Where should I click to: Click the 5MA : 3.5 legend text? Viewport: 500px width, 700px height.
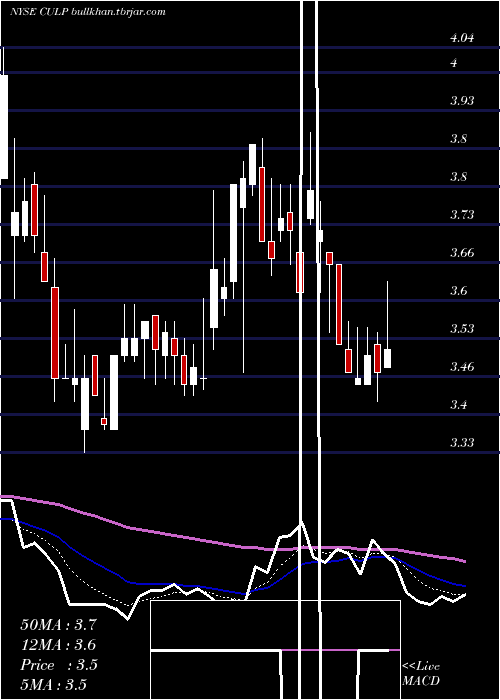54,685
